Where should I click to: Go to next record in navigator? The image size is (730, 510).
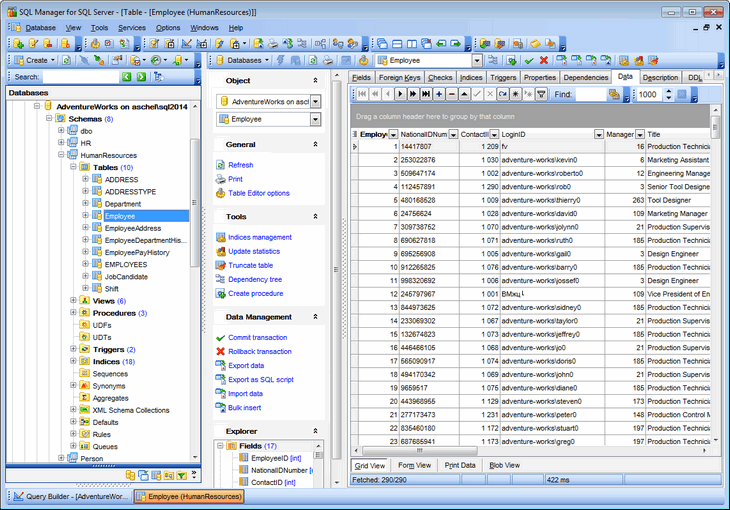(400, 94)
